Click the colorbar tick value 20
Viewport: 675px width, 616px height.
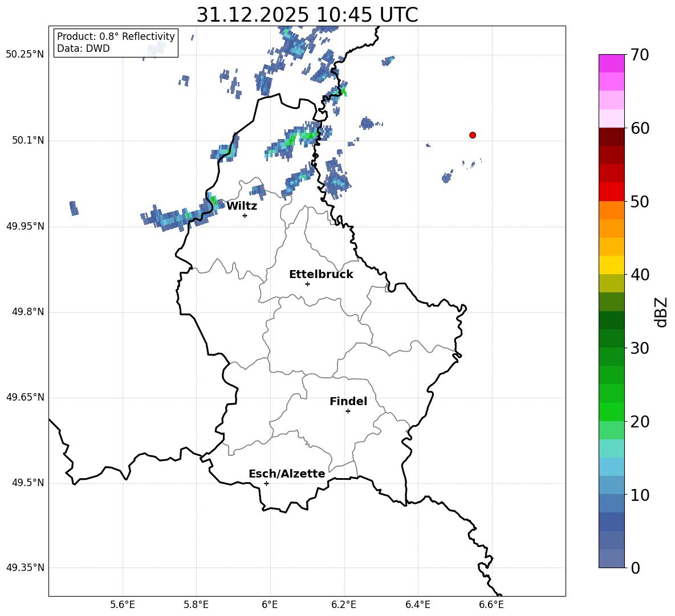point(640,422)
